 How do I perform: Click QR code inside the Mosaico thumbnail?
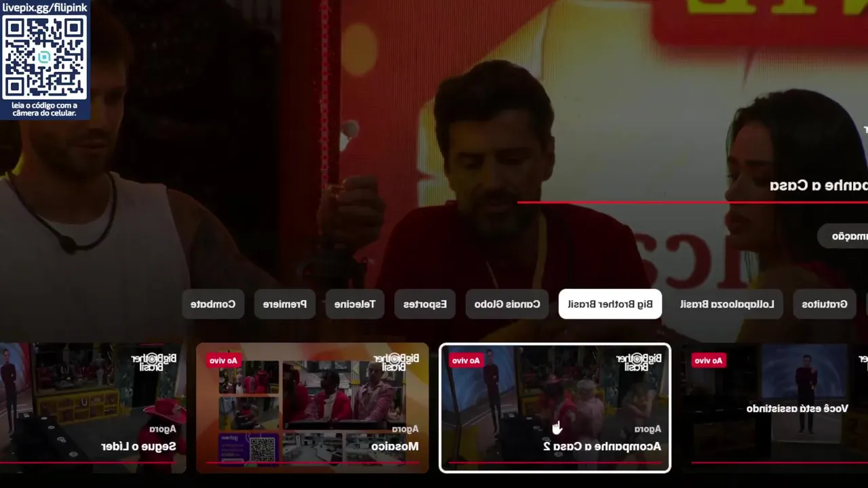click(x=262, y=449)
